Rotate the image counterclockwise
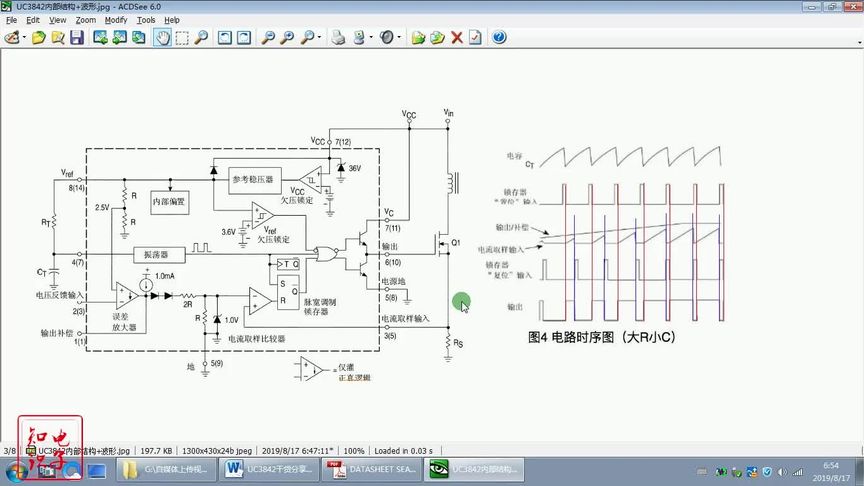 pos(224,37)
